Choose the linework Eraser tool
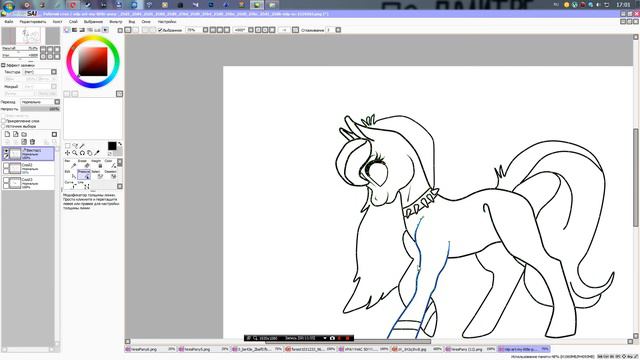This screenshot has width=640, height=360. (84, 164)
